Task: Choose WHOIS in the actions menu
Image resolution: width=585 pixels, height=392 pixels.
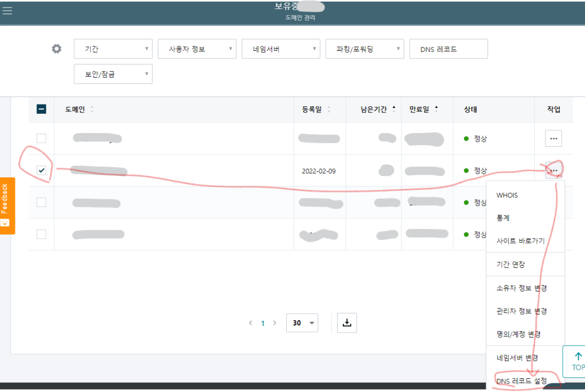Action: [507, 195]
